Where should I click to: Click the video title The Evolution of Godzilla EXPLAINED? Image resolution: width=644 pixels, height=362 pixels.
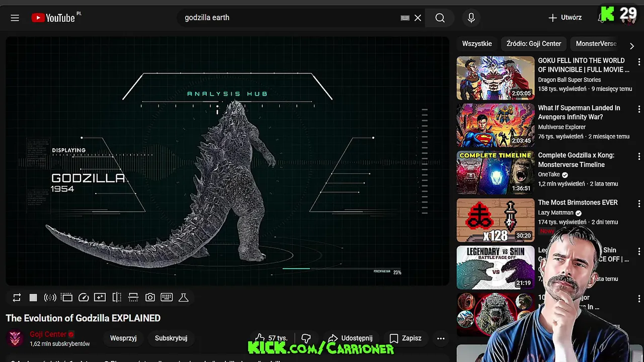(83, 318)
